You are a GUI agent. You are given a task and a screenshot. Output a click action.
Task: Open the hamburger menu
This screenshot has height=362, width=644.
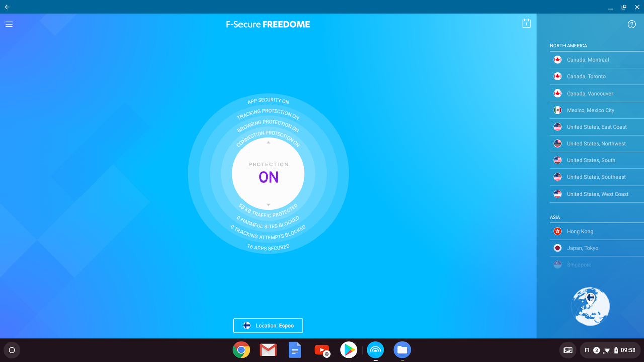[x=9, y=24]
